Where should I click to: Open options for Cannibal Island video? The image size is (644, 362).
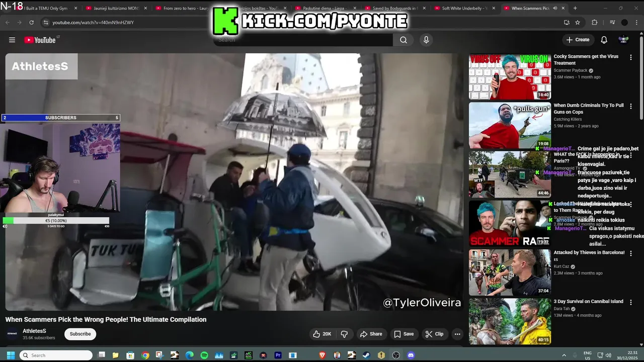coord(630,302)
